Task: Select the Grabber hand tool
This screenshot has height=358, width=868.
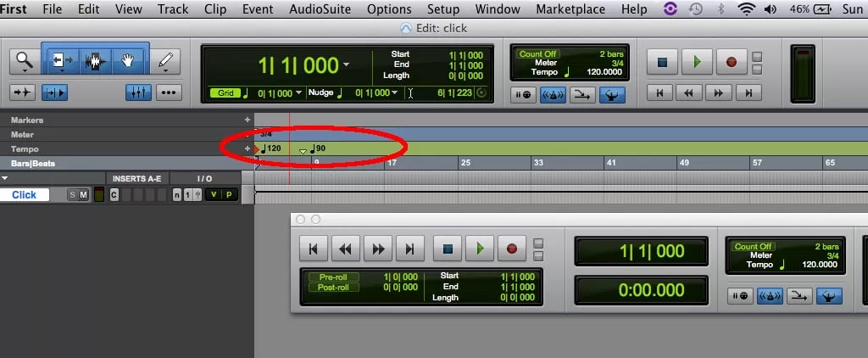Action: (128, 61)
